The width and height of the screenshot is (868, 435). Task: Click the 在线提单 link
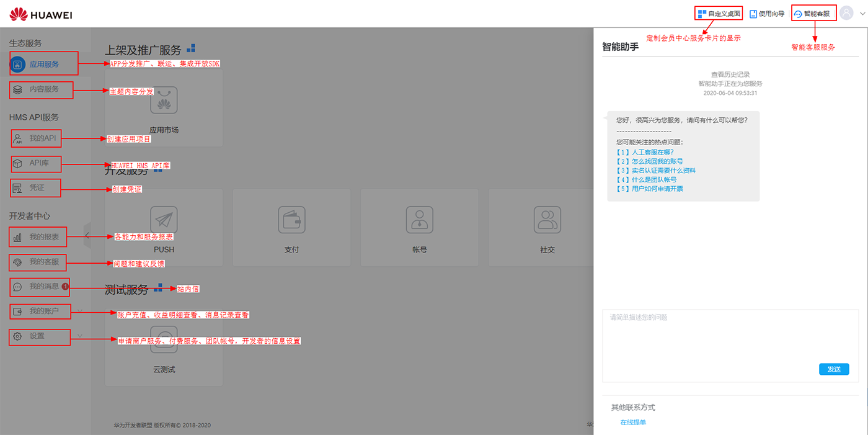coord(633,422)
